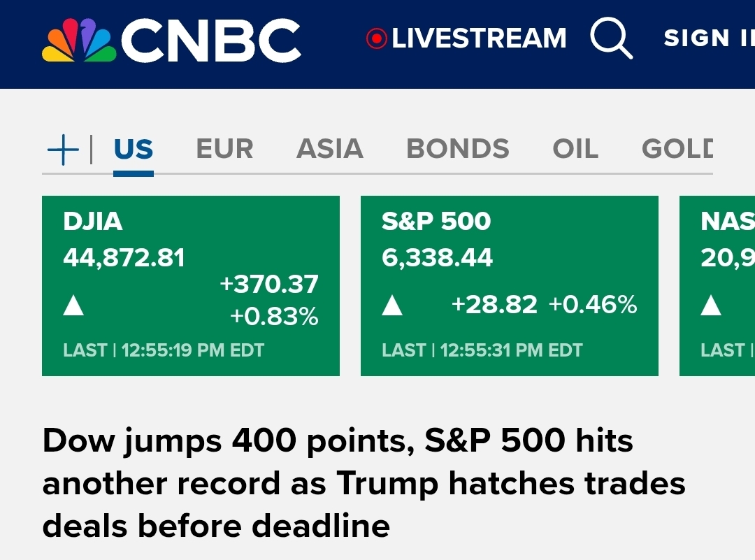The height and width of the screenshot is (560, 755).
Task: Click the CNBC peacock logo
Action: coord(79,40)
